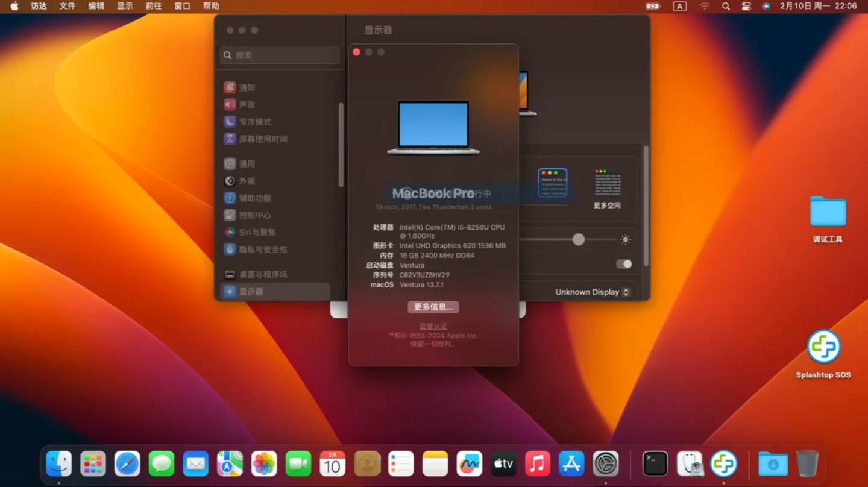Image resolution: width=868 pixels, height=487 pixels.
Task: Open Notifications settings in sidebar
Action: click(x=245, y=87)
